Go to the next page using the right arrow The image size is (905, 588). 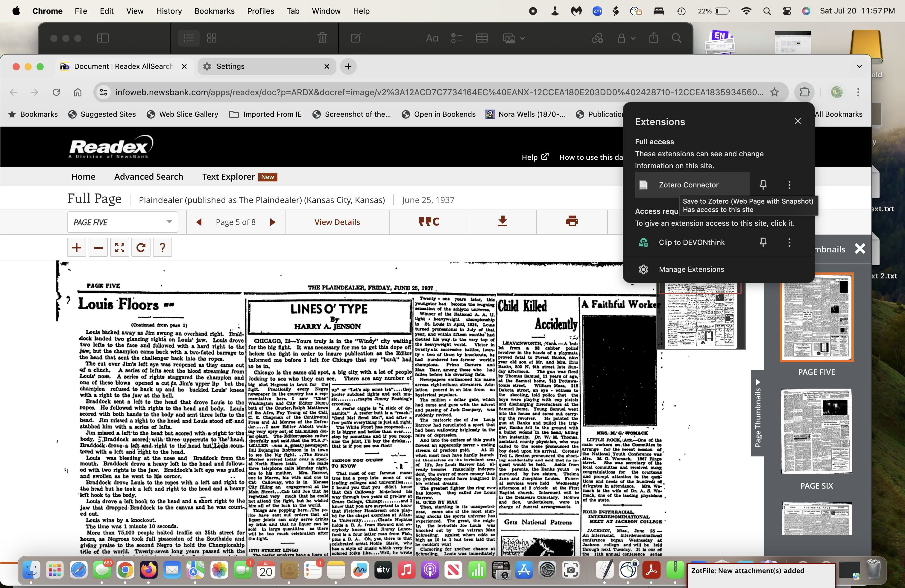coord(272,222)
